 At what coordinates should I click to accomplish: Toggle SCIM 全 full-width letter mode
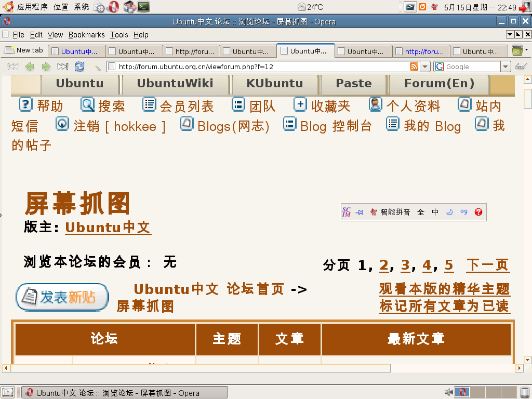[x=421, y=212]
